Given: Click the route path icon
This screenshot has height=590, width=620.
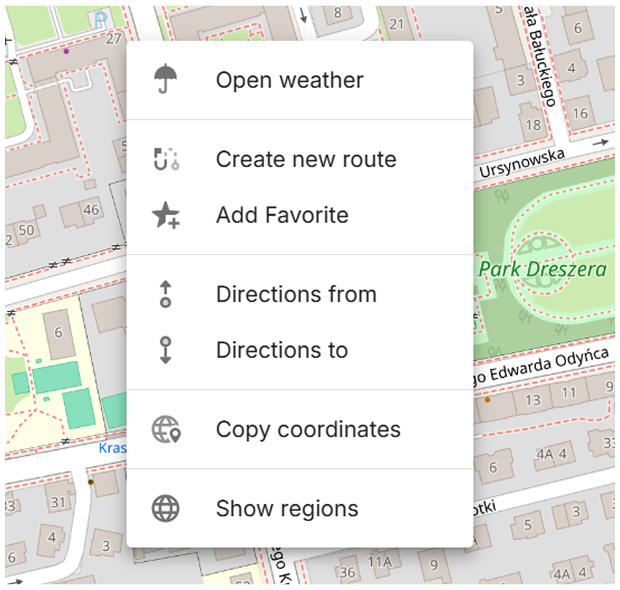Looking at the screenshot, I should [x=166, y=159].
